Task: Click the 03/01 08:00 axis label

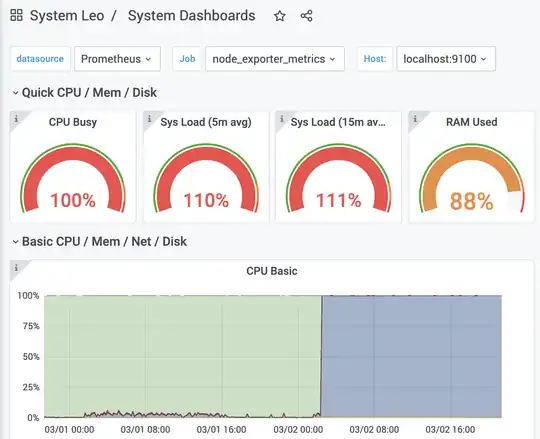Action: (145, 430)
